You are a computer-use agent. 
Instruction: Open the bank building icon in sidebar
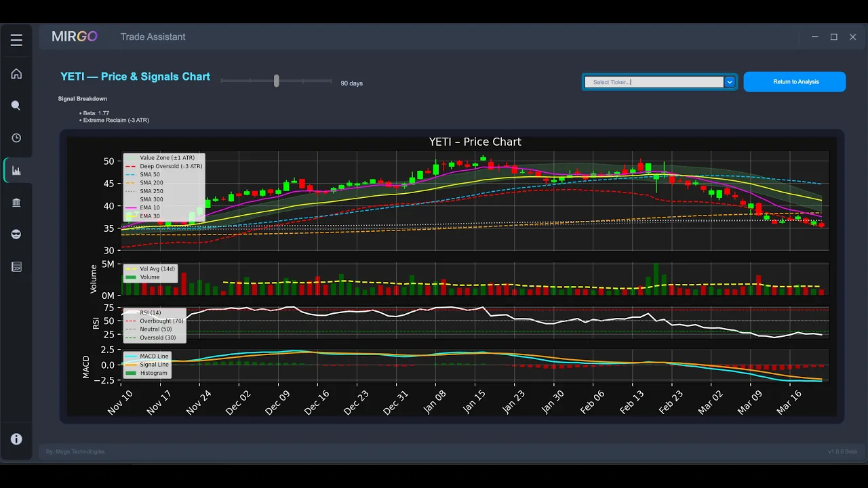click(16, 203)
